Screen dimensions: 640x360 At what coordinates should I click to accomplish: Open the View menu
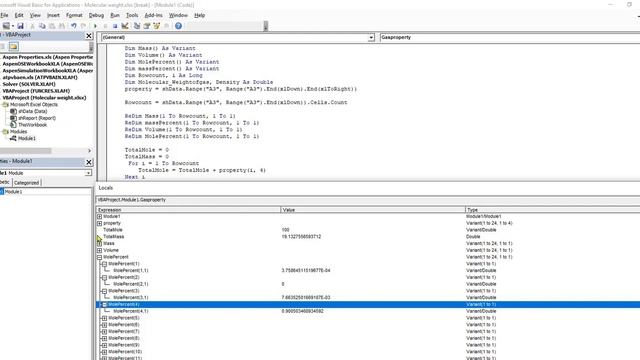(35, 15)
